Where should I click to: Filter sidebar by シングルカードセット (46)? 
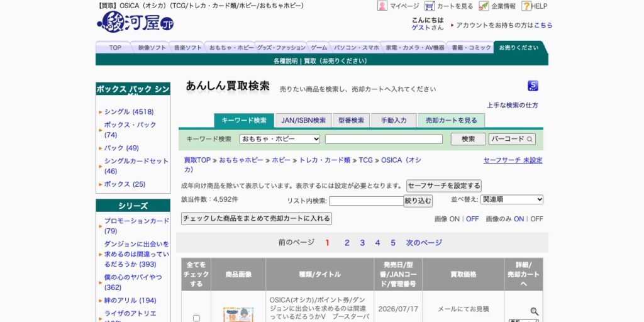136,166
